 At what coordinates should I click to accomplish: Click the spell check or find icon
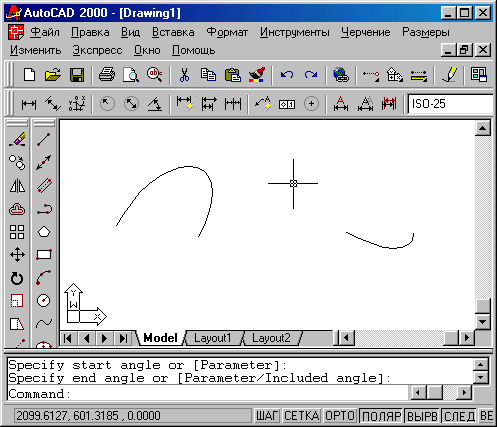click(x=155, y=75)
